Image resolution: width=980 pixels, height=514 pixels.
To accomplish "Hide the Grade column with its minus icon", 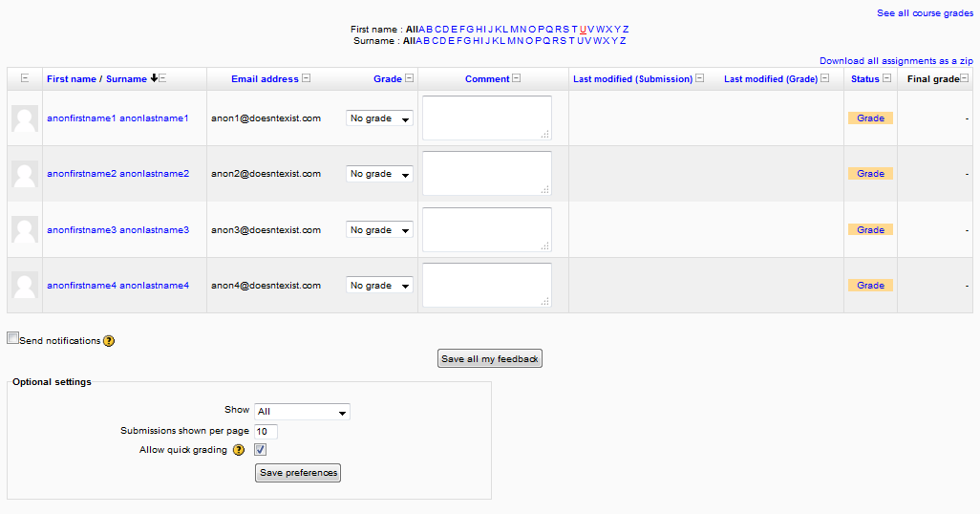I will click(410, 78).
